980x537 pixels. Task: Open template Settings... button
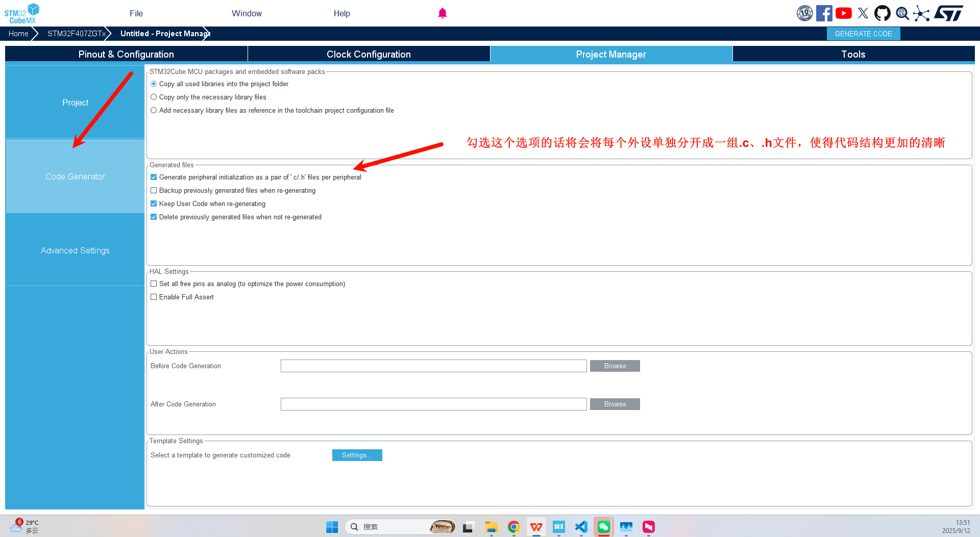(x=357, y=455)
